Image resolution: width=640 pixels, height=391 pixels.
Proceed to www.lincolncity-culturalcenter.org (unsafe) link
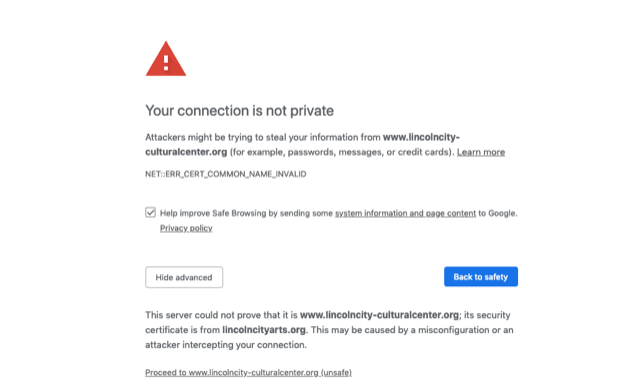[249, 372]
